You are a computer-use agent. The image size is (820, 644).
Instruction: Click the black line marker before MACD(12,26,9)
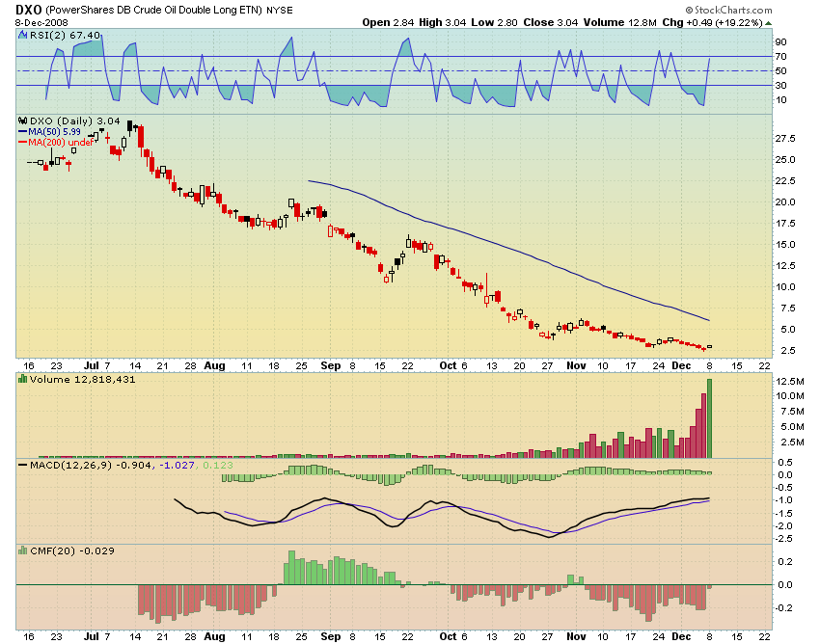click(23, 465)
